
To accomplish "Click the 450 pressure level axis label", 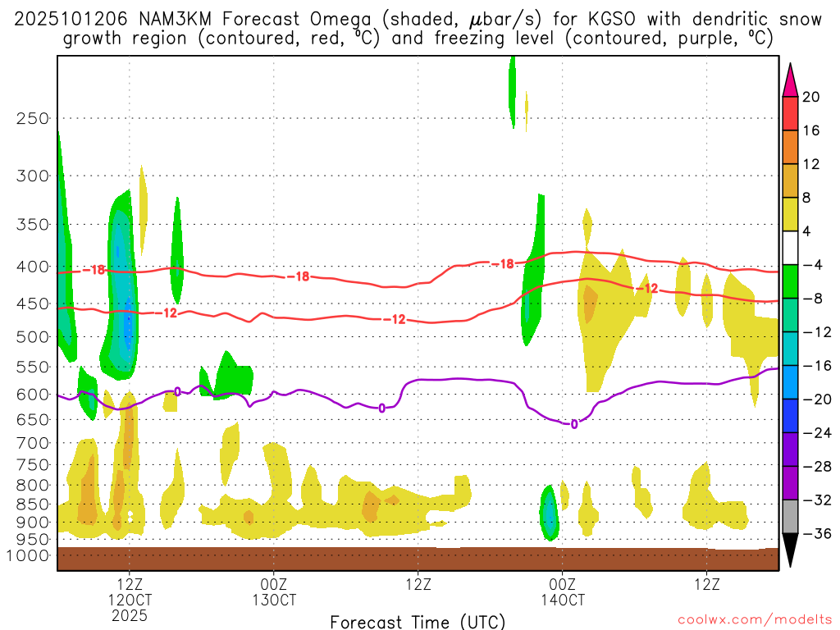I will [x=33, y=304].
